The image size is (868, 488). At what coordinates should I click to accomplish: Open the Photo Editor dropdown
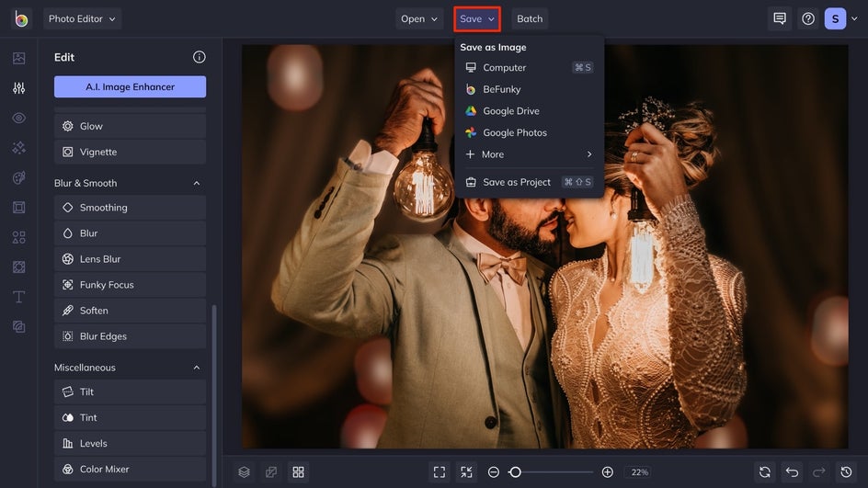click(82, 18)
